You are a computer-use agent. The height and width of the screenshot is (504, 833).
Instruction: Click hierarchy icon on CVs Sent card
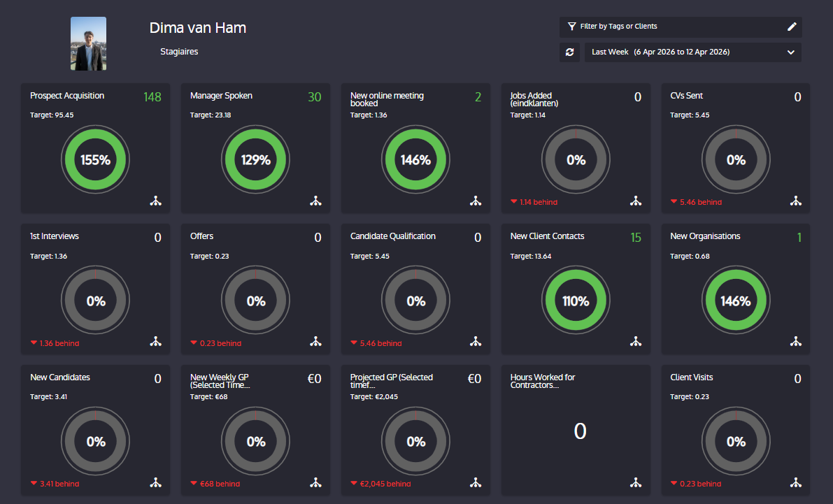click(795, 201)
